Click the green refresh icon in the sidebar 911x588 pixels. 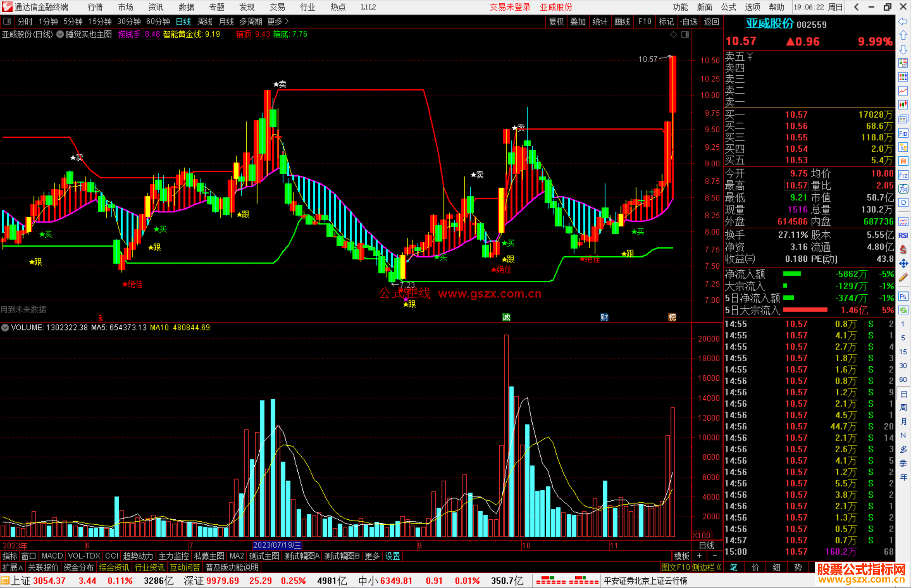[x=903, y=310]
